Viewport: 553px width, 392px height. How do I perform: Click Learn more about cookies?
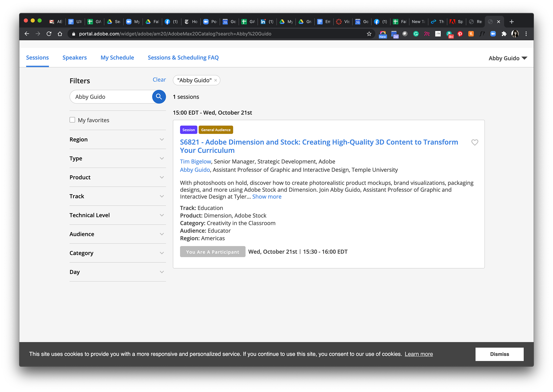[419, 354]
